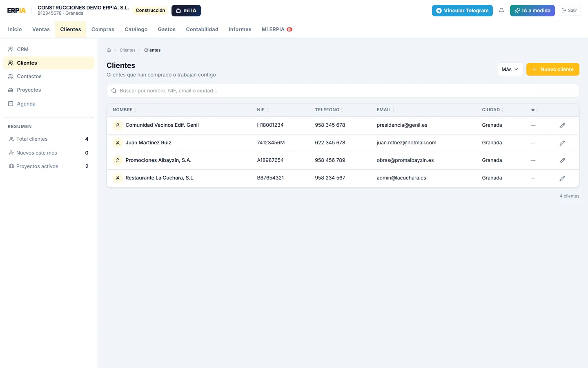Open the Mi ERPIA tab
The image size is (588, 368).
pos(277,29)
